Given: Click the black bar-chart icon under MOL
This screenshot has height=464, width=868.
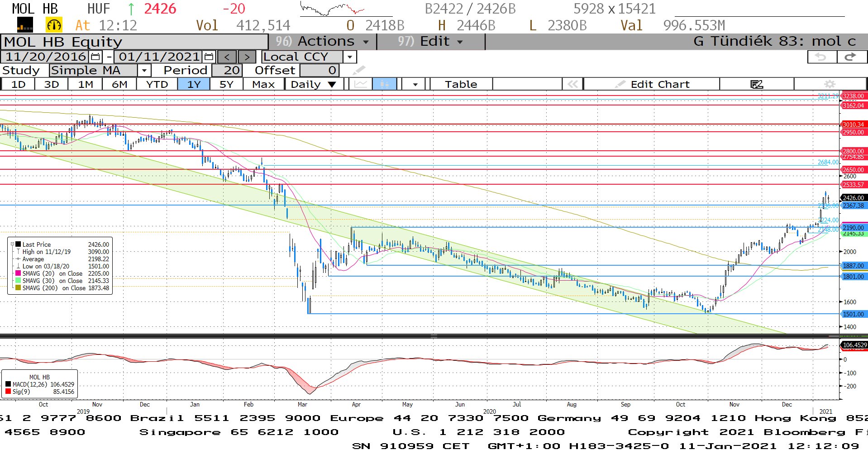Looking at the screenshot, I should coord(25,25).
